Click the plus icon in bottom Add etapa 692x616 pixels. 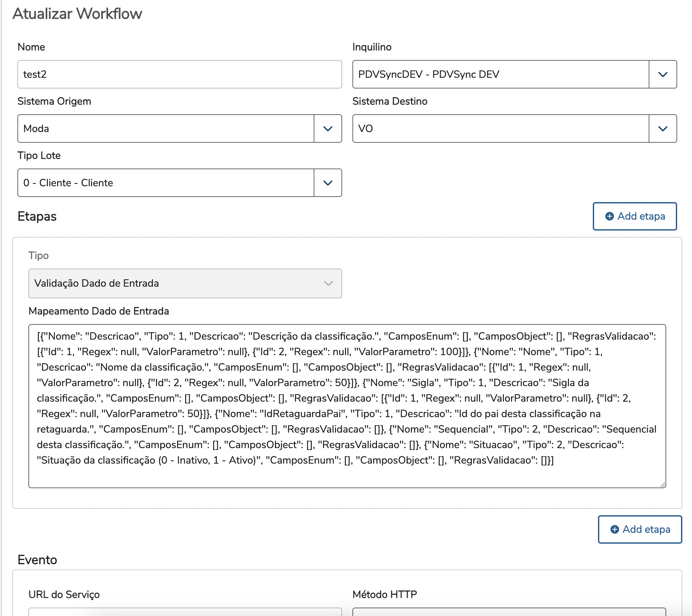(614, 529)
